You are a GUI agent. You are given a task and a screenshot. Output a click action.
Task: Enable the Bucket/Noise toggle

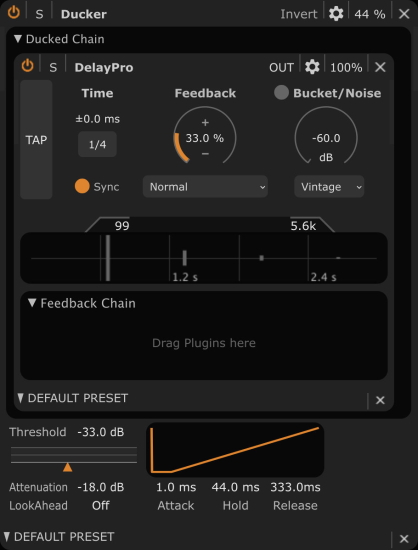[x=281, y=93]
